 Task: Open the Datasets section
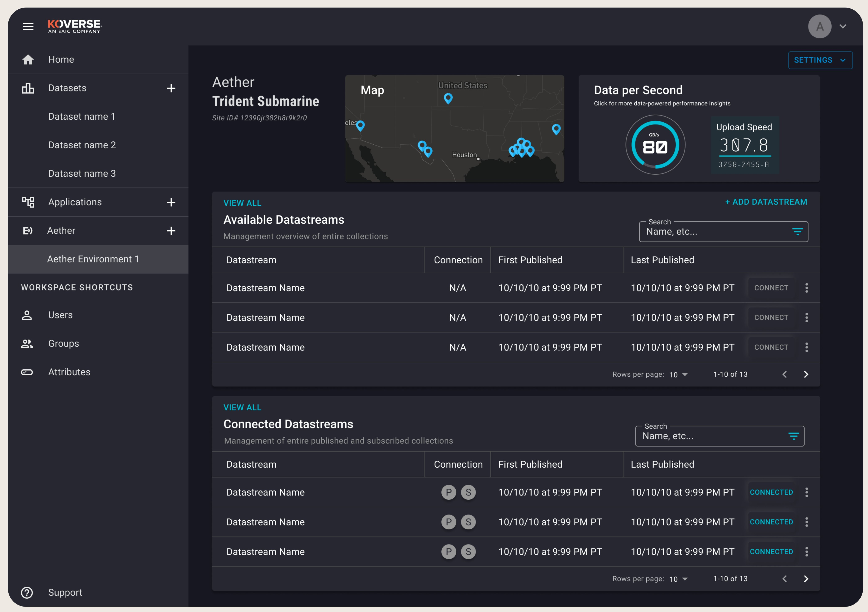click(x=67, y=88)
